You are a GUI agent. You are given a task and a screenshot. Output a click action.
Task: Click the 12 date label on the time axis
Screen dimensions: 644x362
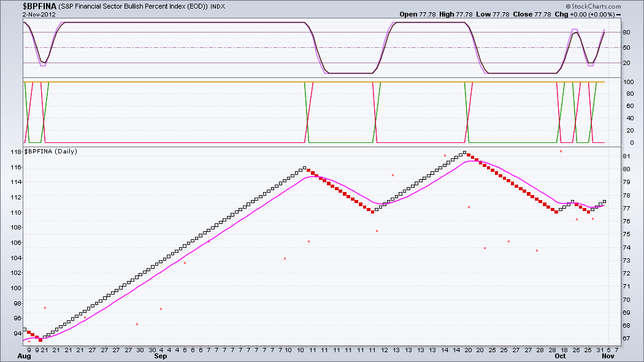(x=385, y=350)
